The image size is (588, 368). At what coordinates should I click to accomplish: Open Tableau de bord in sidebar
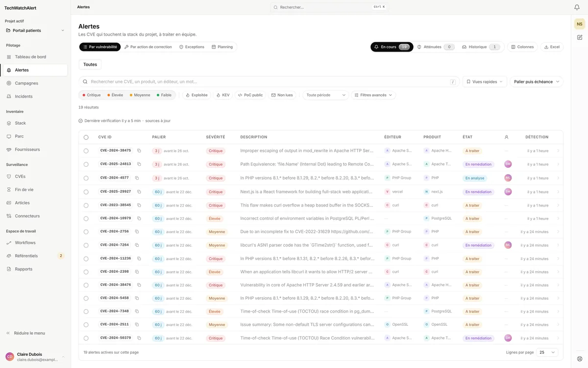click(x=34, y=57)
